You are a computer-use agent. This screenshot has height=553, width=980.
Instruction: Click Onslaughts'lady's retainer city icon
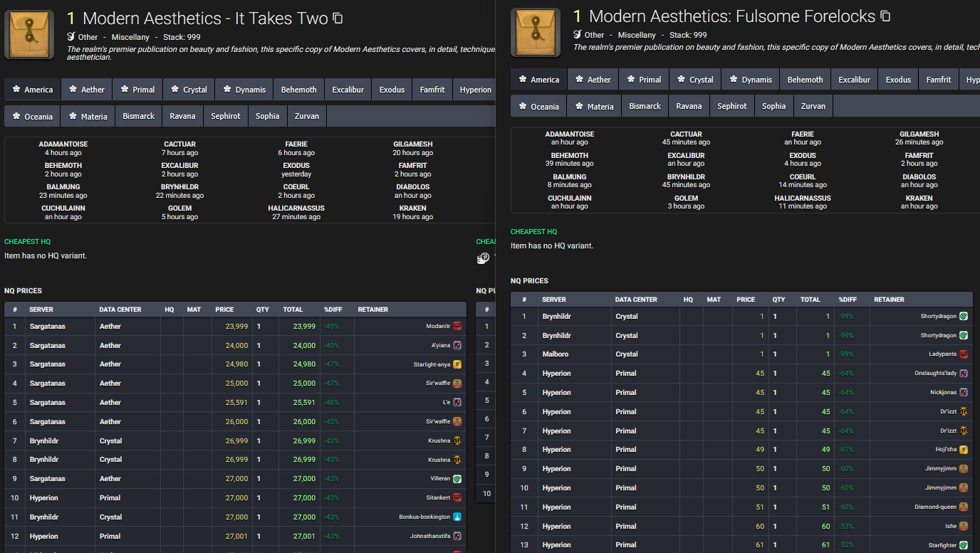[964, 373]
